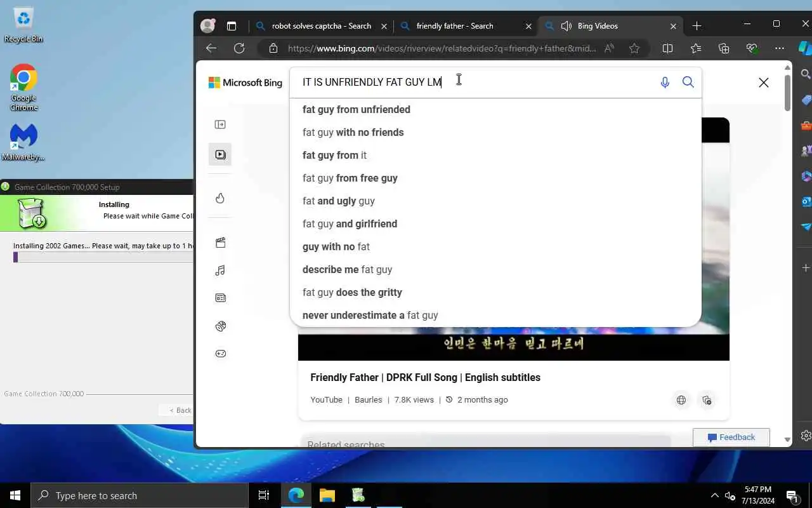Choose suggestion fat and ugly guy

495,201
